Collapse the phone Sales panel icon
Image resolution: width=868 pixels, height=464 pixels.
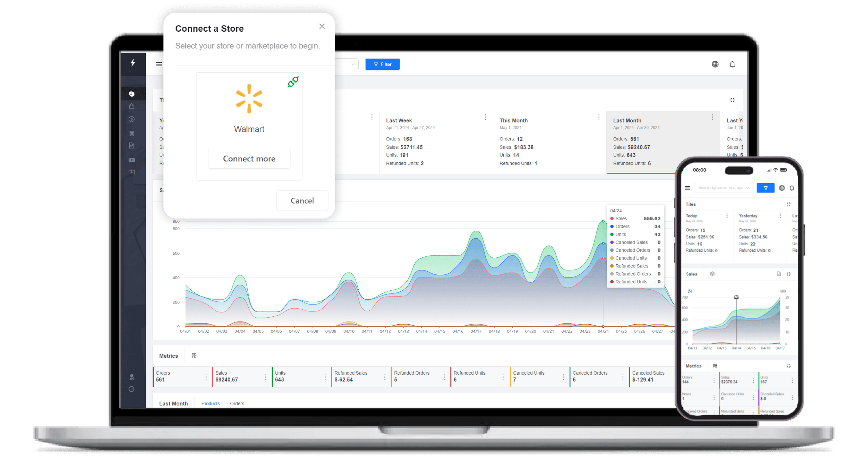pyautogui.click(x=788, y=274)
